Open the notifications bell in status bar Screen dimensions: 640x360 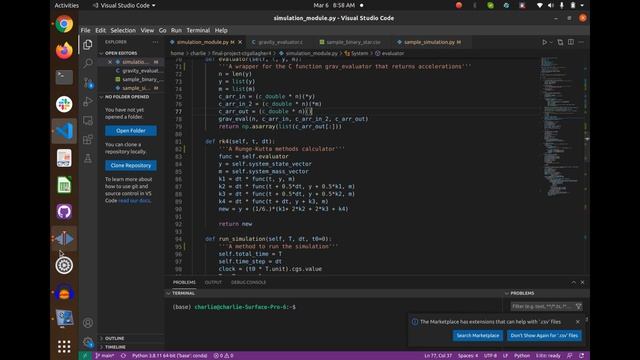click(582, 356)
